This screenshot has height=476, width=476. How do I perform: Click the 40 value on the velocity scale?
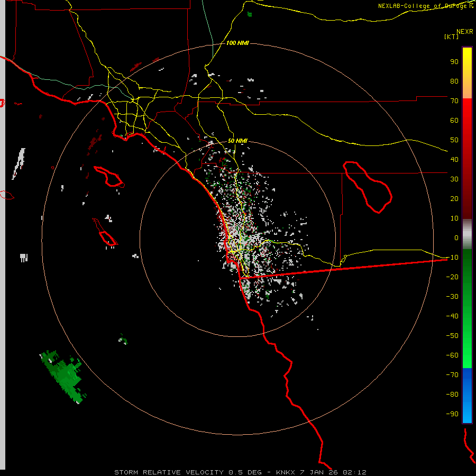coord(454,159)
